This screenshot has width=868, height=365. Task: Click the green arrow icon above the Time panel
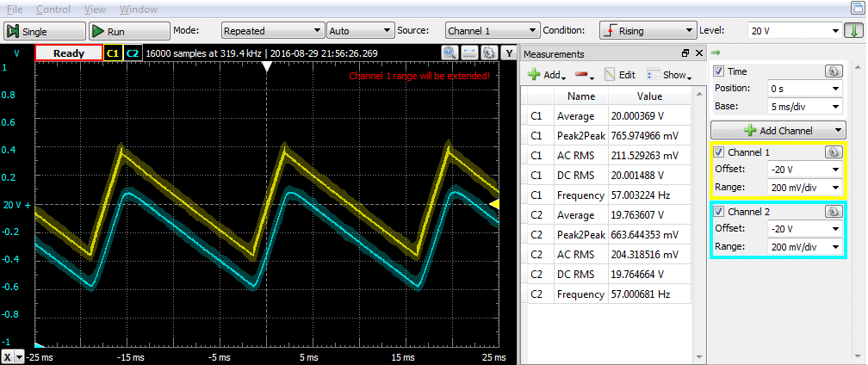click(x=716, y=53)
